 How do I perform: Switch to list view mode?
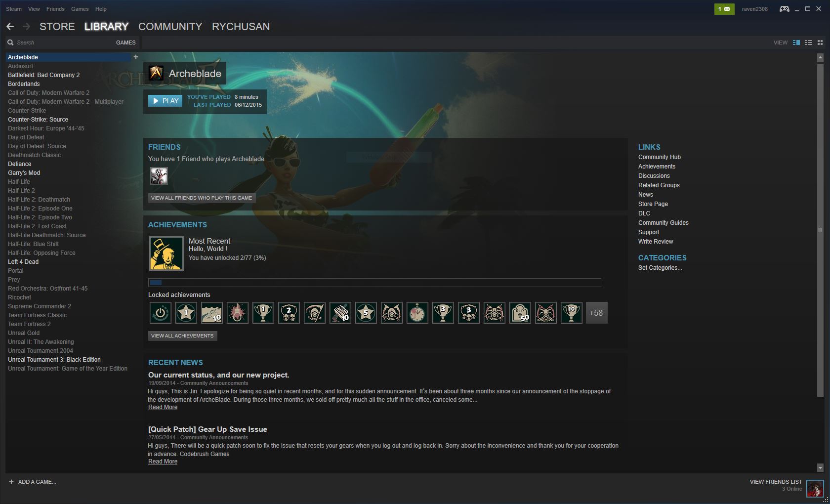click(808, 42)
